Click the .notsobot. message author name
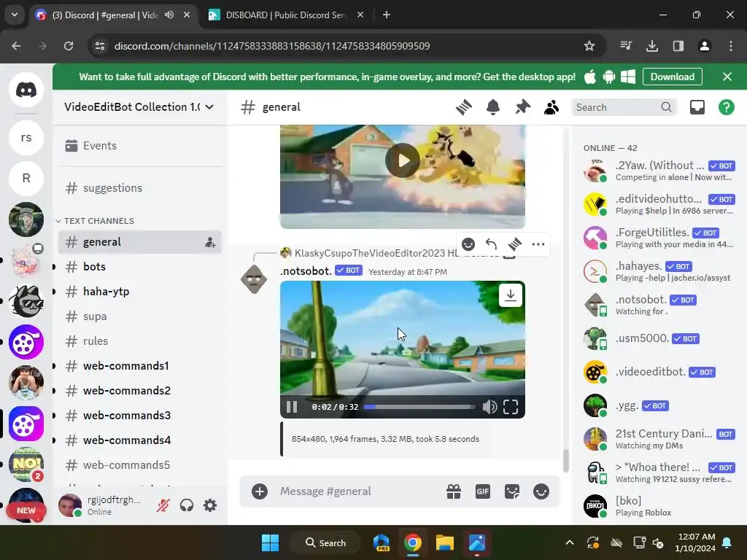The height and width of the screenshot is (560, 747). coord(306,271)
